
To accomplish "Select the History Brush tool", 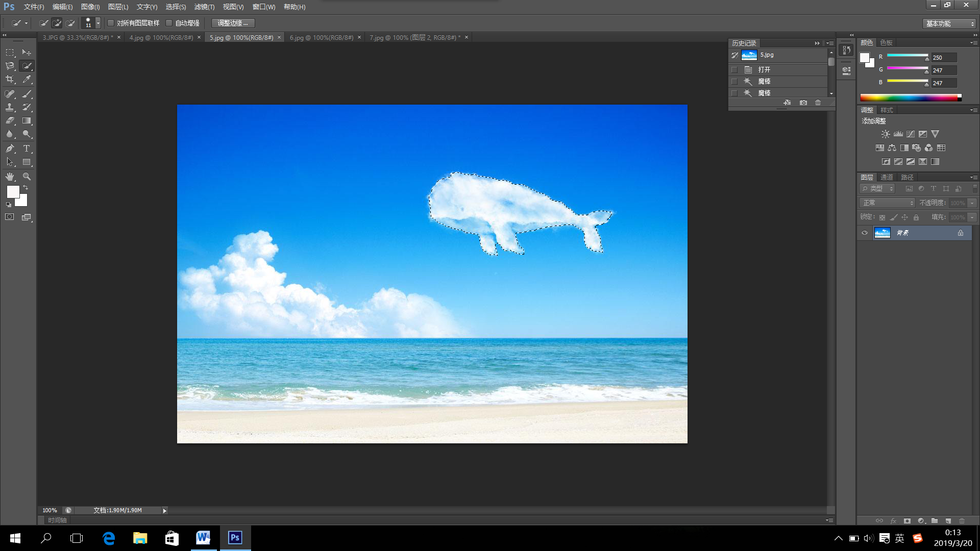I will point(27,107).
